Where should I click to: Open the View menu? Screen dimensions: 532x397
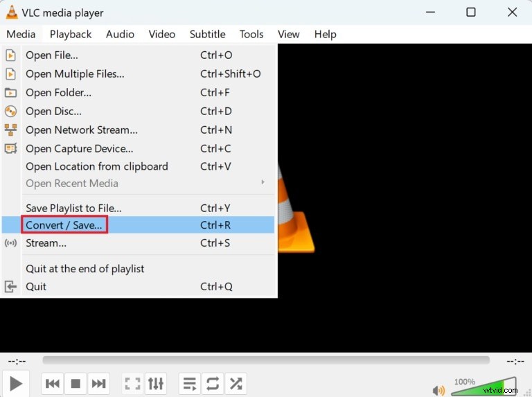coord(289,34)
